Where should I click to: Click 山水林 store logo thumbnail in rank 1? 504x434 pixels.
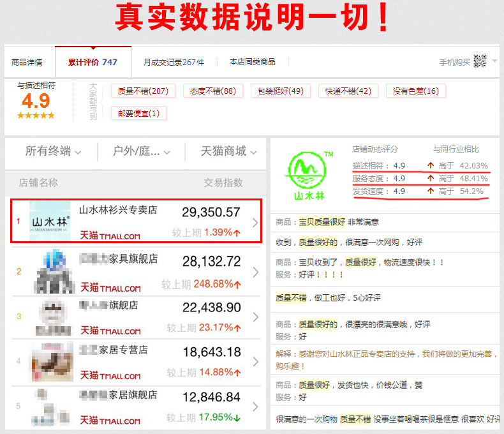50,221
